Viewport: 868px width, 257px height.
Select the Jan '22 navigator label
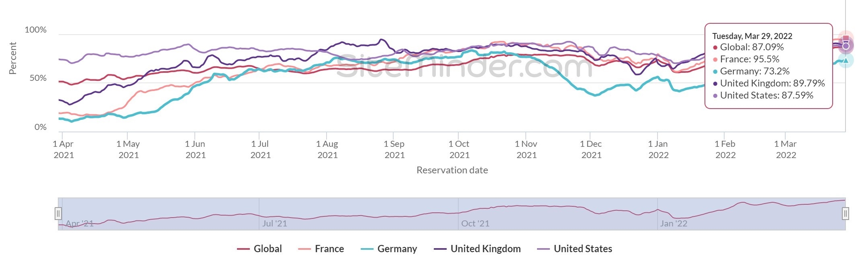(674, 224)
